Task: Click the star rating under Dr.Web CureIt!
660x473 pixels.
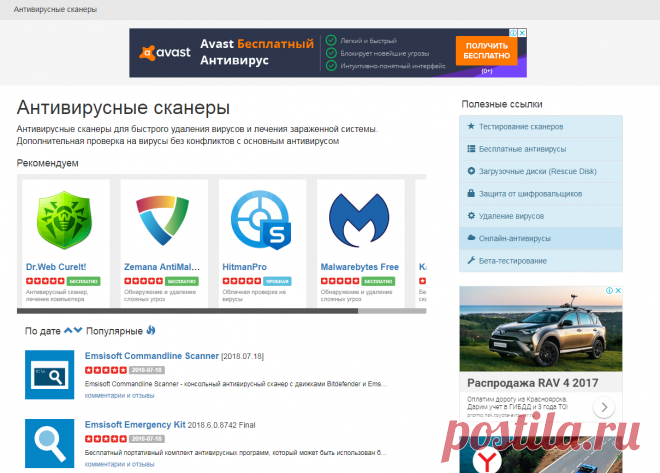Action: pos(45,281)
